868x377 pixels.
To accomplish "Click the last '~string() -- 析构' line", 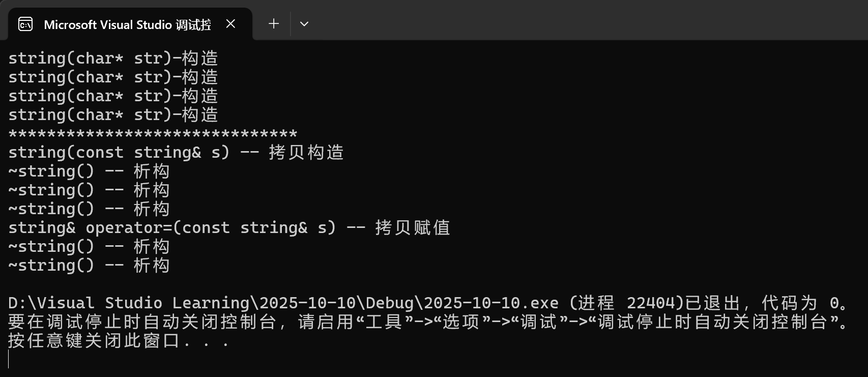I will [x=88, y=265].
